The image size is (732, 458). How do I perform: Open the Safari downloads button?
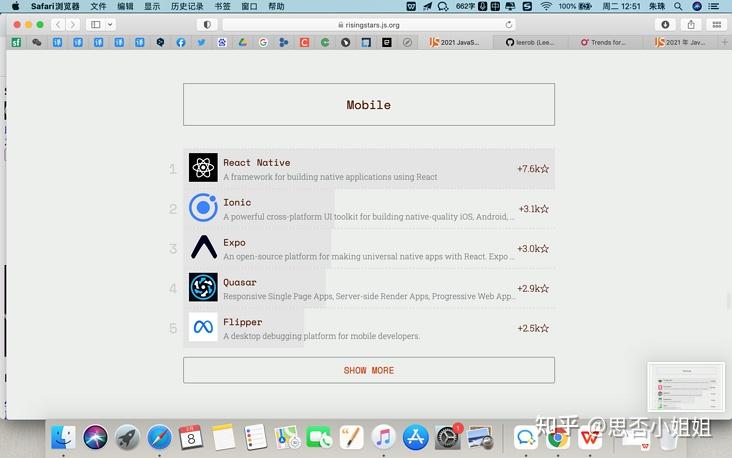[x=665, y=25]
